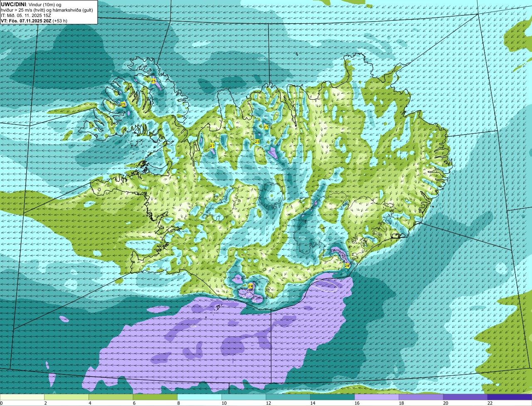Click the 'VT: Fös. 07.11.2025 20Z' line
Screen dimensions: 532x406
click(x=26, y=20)
